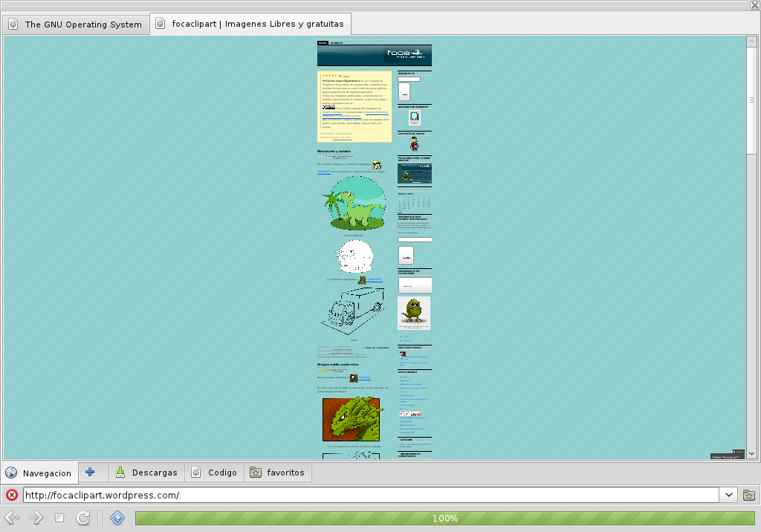Click the forward navigation arrow icon

tap(35, 518)
